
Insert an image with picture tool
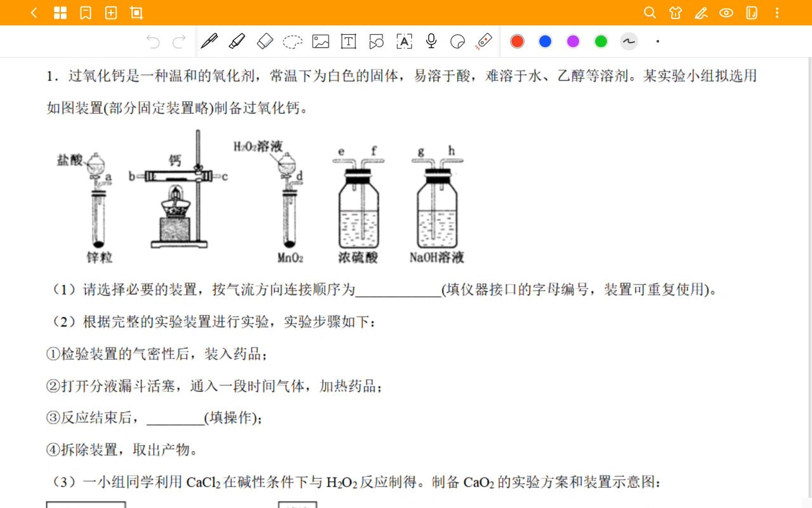(320, 42)
